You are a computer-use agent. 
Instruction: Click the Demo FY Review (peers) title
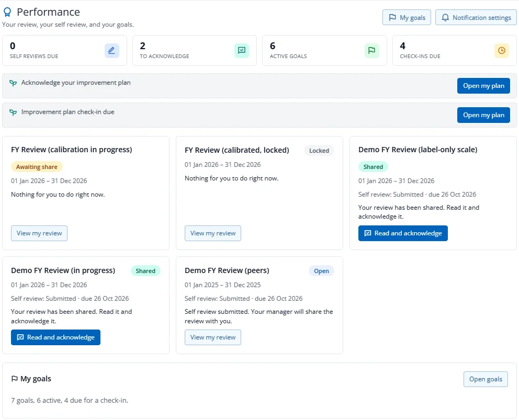[x=227, y=270]
